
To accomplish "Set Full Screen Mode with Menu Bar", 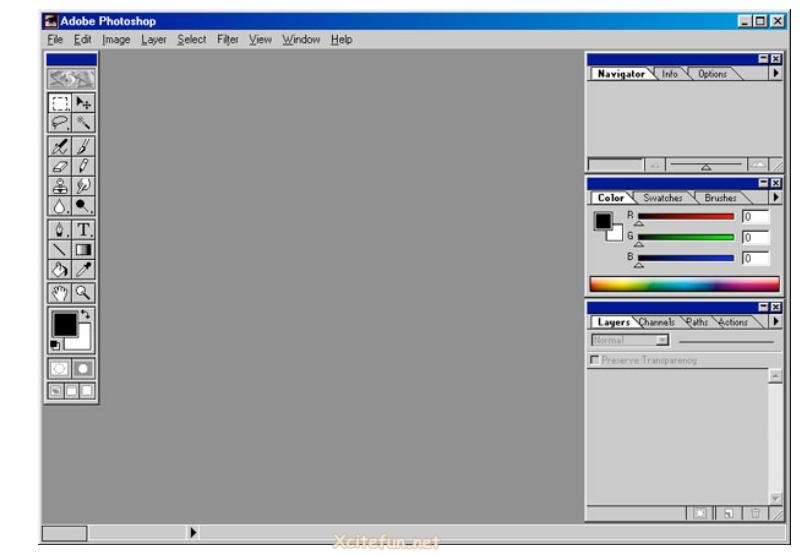I will coord(71,391).
